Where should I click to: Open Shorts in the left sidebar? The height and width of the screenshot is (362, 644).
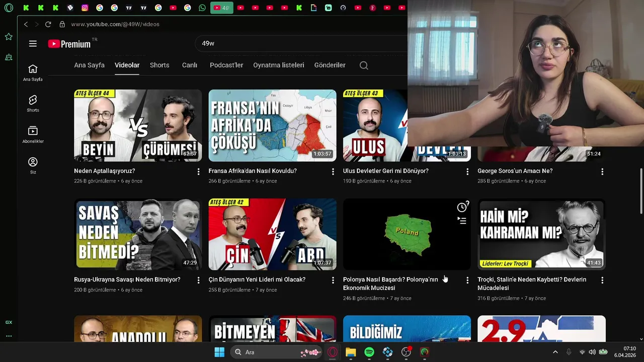(x=33, y=104)
